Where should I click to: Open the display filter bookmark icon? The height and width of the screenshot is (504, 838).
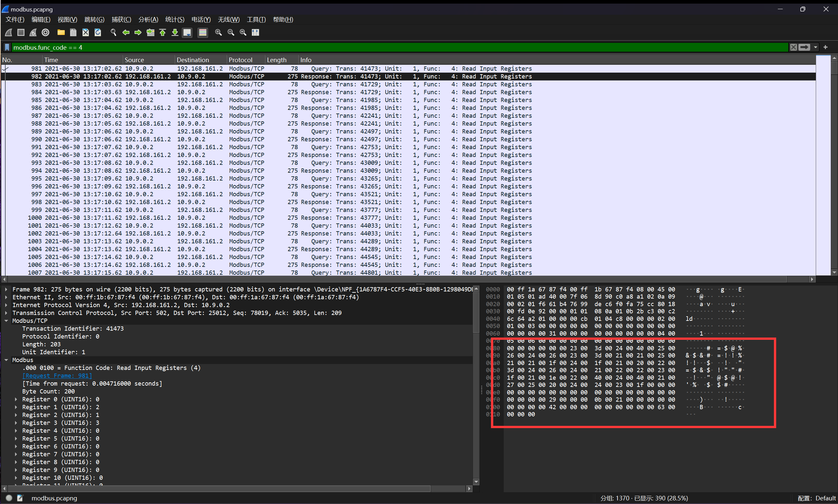pos(7,47)
